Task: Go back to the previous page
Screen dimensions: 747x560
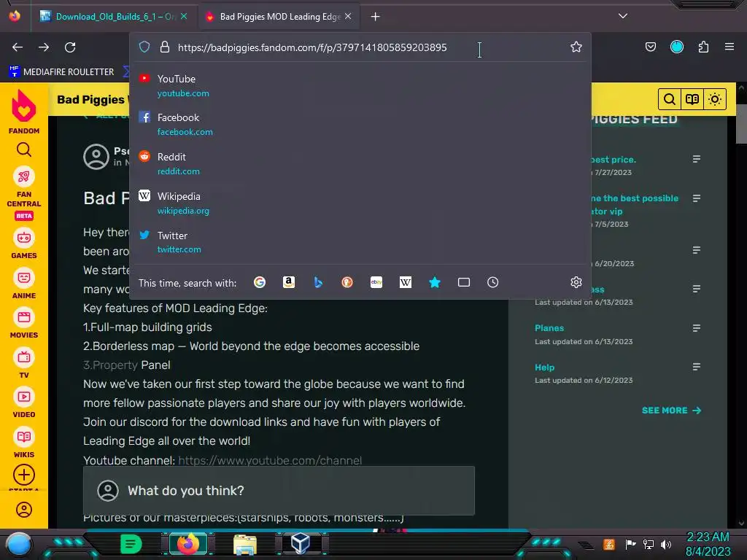Action: click(x=18, y=47)
